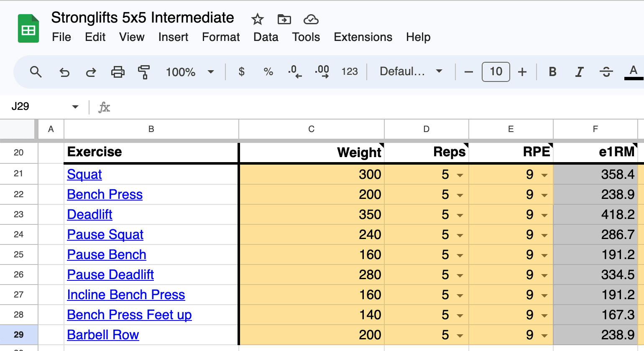Open the Tools menu
Viewport: 644px width, 351px height.
tap(306, 37)
